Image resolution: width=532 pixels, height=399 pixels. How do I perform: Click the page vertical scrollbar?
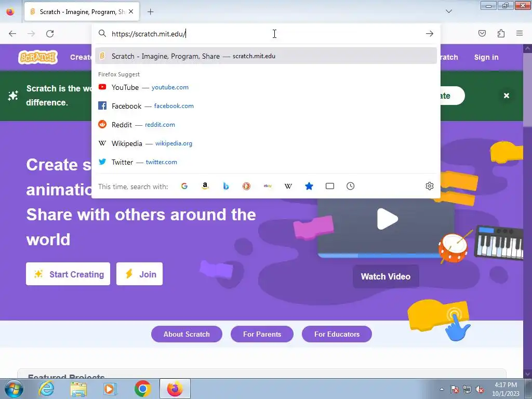point(528,210)
